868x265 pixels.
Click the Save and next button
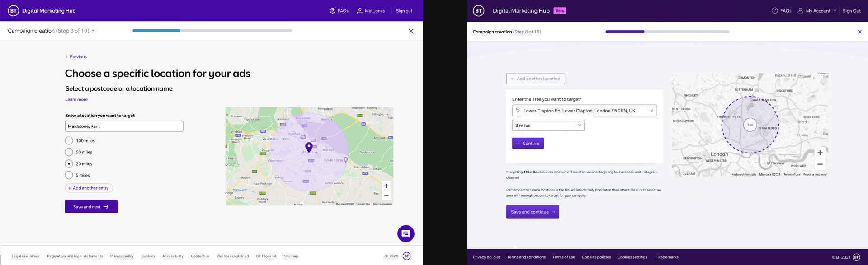tap(91, 207)
